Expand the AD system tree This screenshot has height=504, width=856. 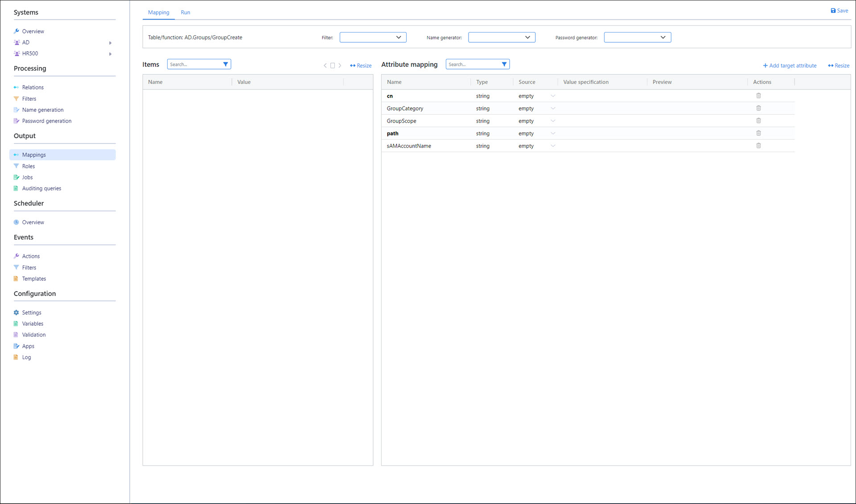[110, 43]
